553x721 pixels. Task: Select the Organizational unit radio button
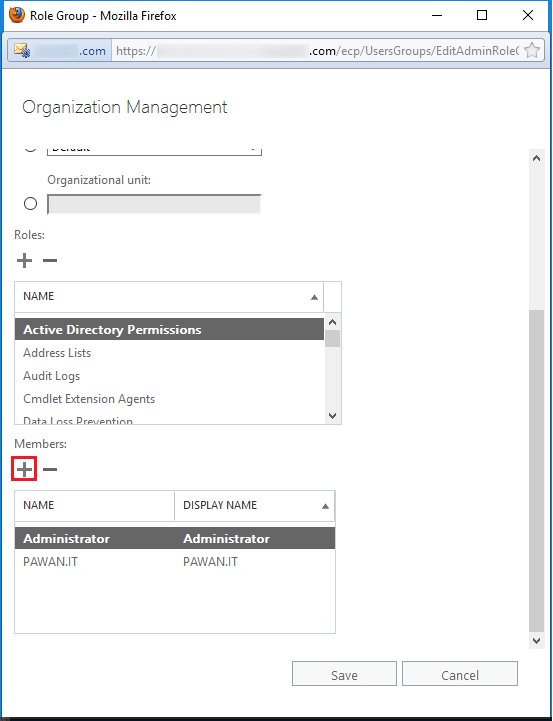point(30,203)
